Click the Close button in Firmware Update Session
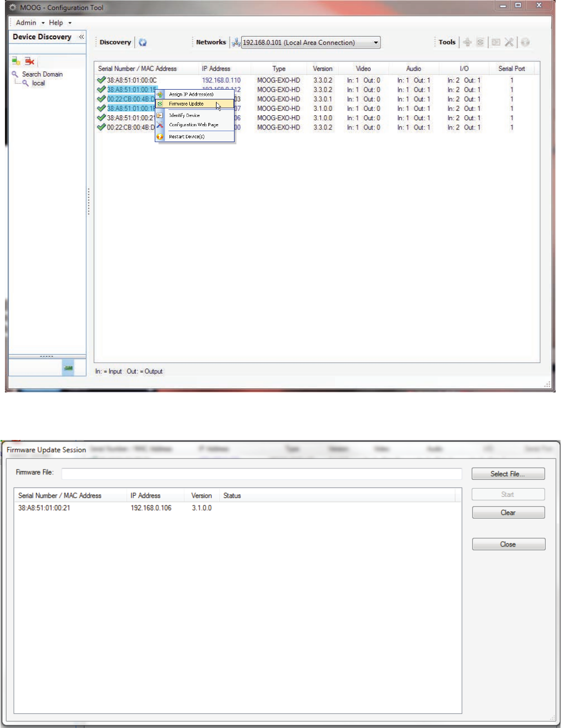The width and height of the screenshot is (561, 728). (x=508, y=544)
